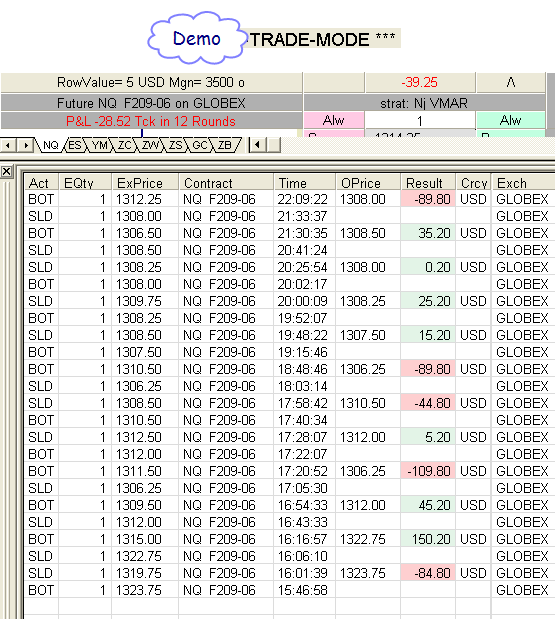Image resolution: width=555 pixels, height=619 pixels.
Task: Select the 15:46:58 time cell
Action: pyautogui.click(x=305, y=590)
